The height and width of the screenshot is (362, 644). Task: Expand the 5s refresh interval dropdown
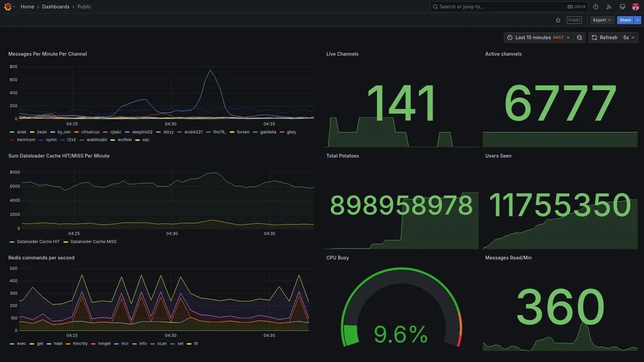629,38
